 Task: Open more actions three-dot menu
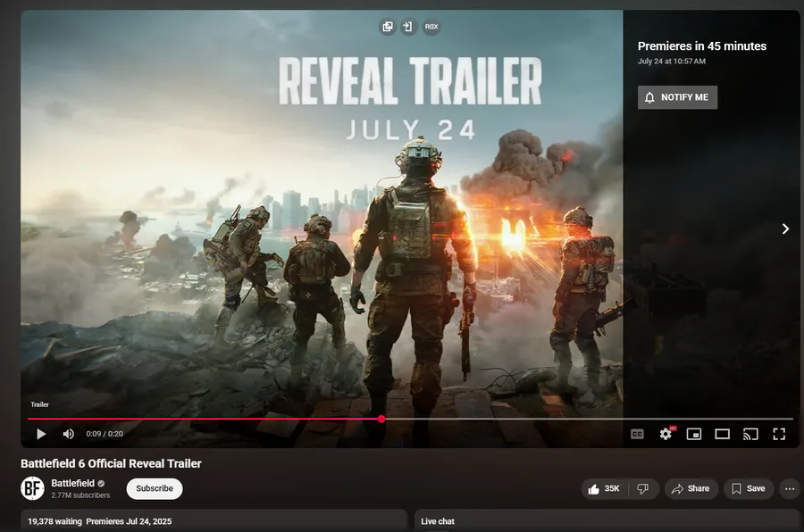790,489
